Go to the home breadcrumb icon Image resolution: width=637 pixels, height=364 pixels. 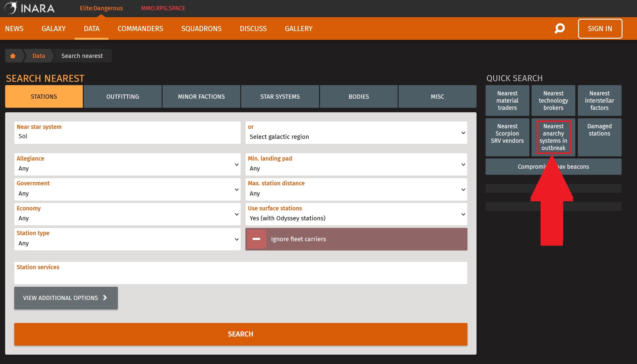coord(13,56)
